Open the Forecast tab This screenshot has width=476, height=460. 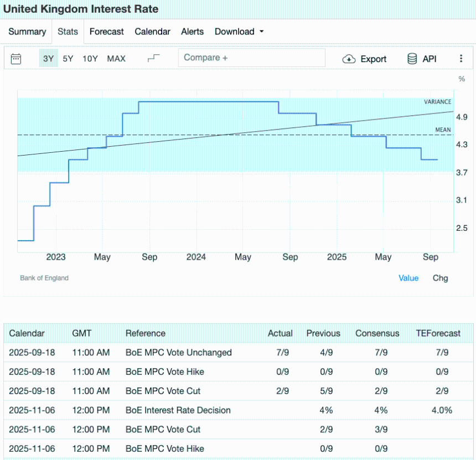107,32
